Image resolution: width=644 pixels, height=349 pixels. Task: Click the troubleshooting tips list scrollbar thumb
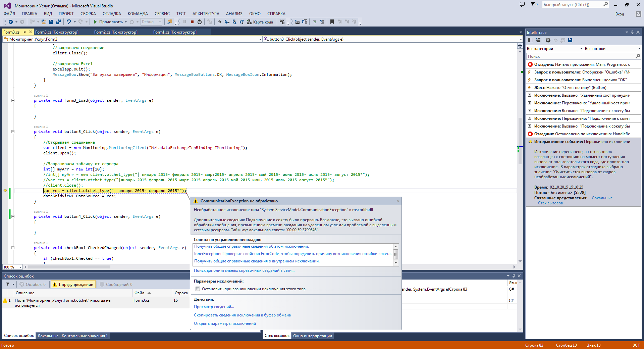pyautogui.click(x=396, y=254)
